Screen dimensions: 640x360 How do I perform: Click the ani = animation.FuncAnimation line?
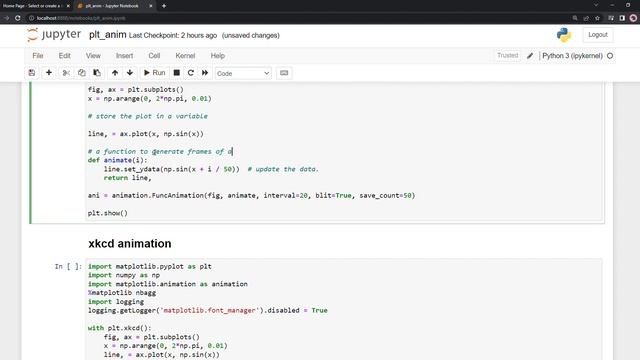click(251, 196)
